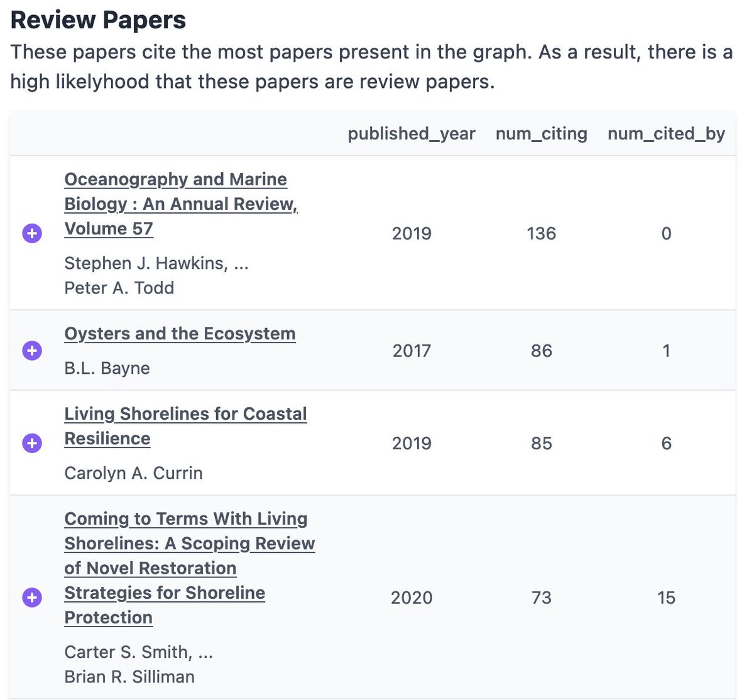The height and width of the screenshot is (700, 754).
Task: Click the num_cited_by column header
Action: coord(666,134)
